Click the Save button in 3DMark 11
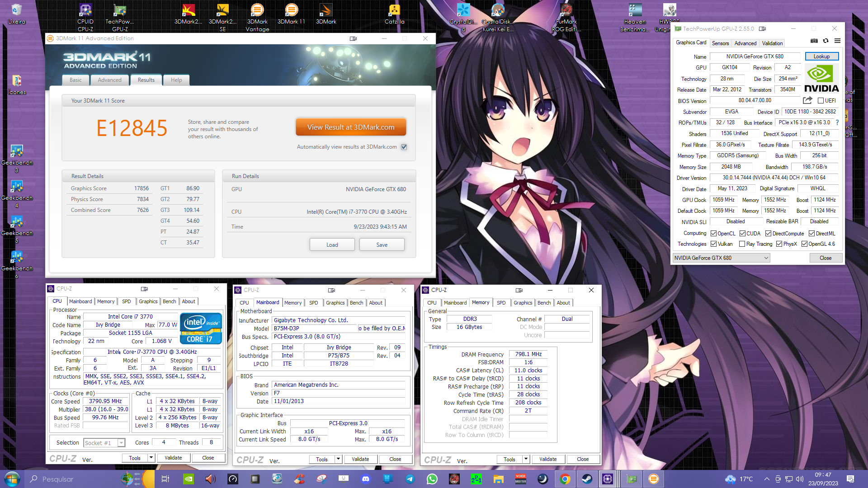 (382, 244)
